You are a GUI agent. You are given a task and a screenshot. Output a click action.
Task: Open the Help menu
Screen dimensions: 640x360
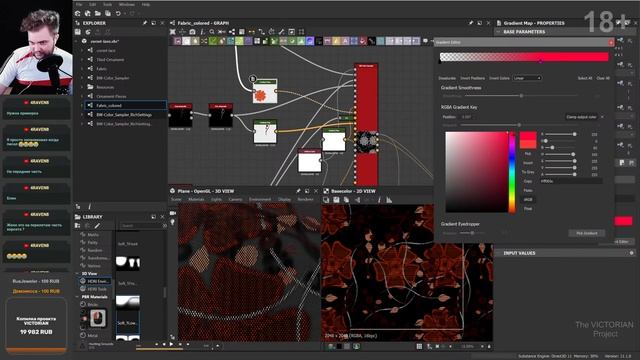[146, 4]
